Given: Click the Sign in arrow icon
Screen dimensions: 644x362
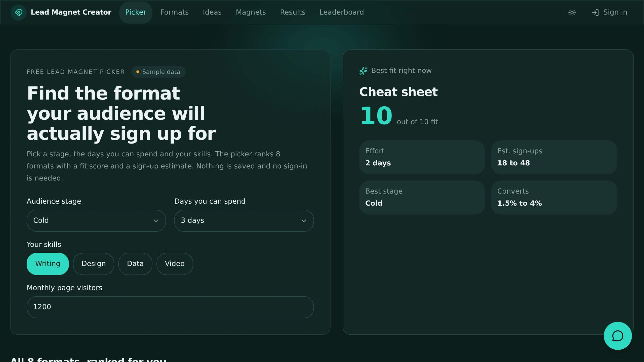Looking at the screenshot, I should 595,12.
